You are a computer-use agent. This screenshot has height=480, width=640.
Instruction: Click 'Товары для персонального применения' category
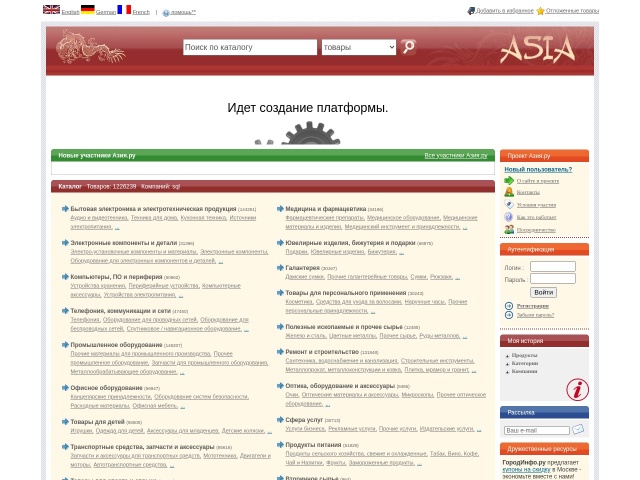[346, 293]
